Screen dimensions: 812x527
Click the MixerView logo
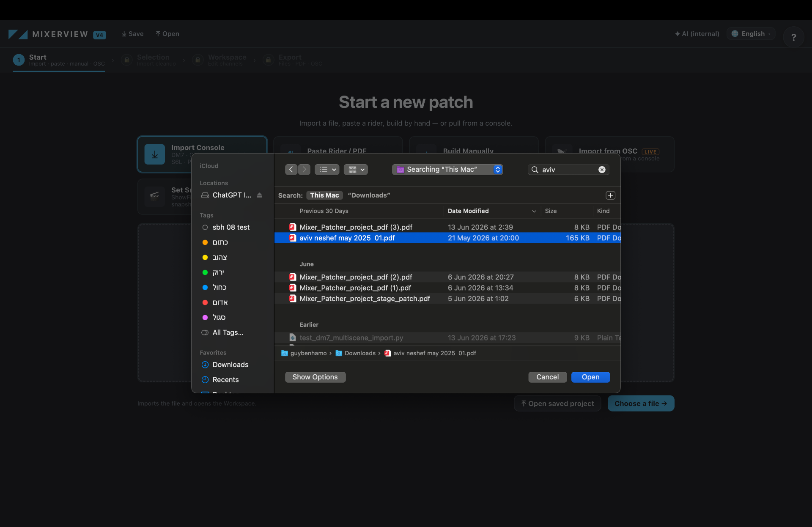(x=57, y=34)
